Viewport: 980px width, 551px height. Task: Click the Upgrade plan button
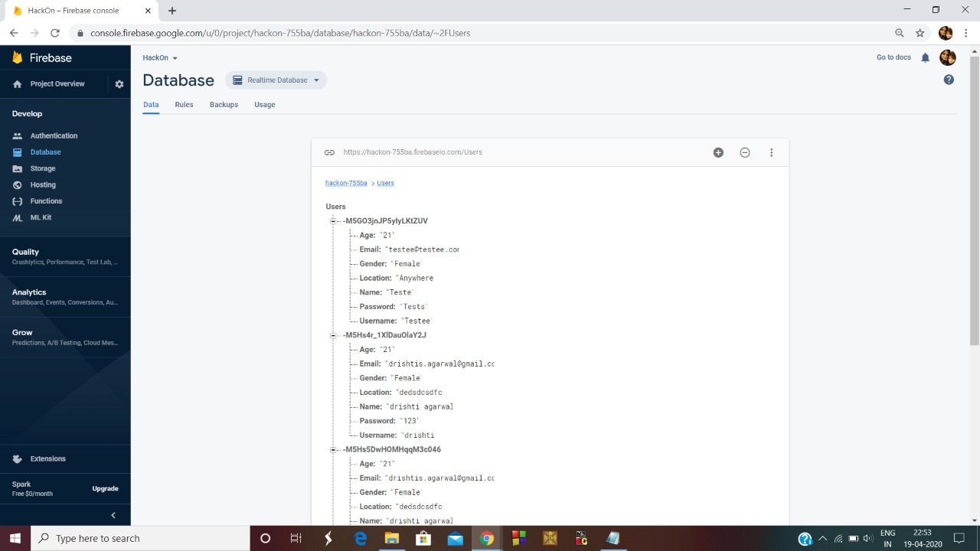(106, 489)
